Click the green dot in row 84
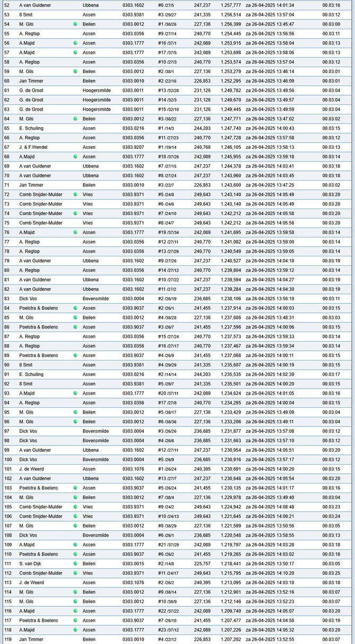The image size is (355, 644). 75,308
